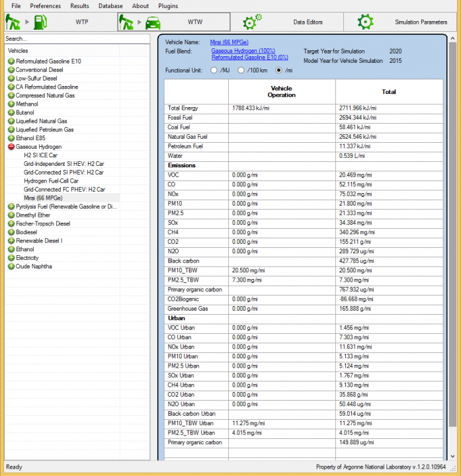The width and height of the screenshot is (461, 476).
Task: Expand the Conventional Diesel tree node
Action: pos(11,70)
